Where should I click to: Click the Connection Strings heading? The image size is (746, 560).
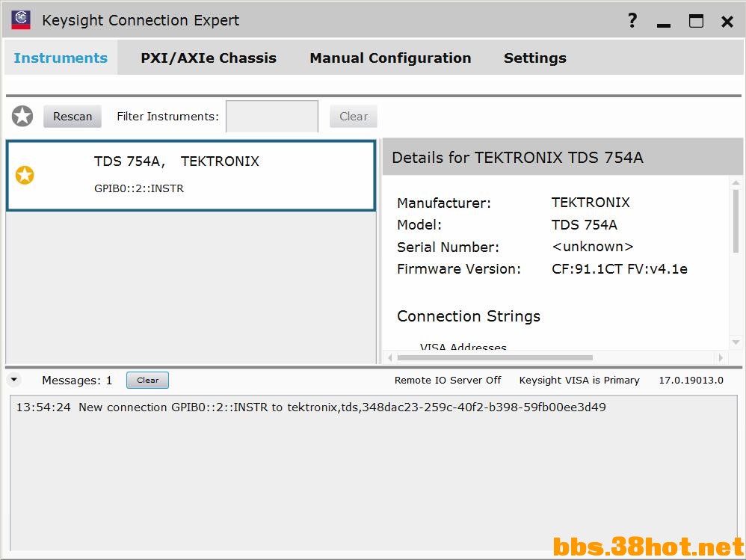tap(469, 316)
